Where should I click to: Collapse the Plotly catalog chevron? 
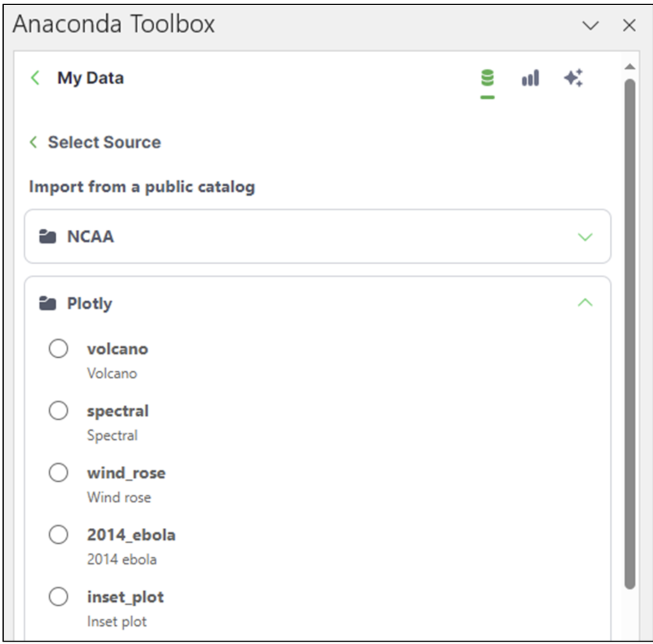(x=585, y=303)
